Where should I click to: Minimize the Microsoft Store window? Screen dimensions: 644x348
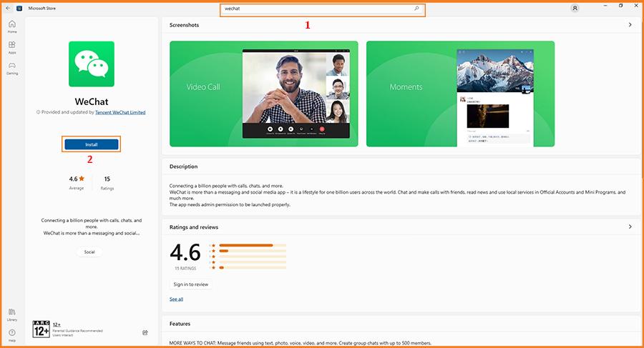coord(605,6)
